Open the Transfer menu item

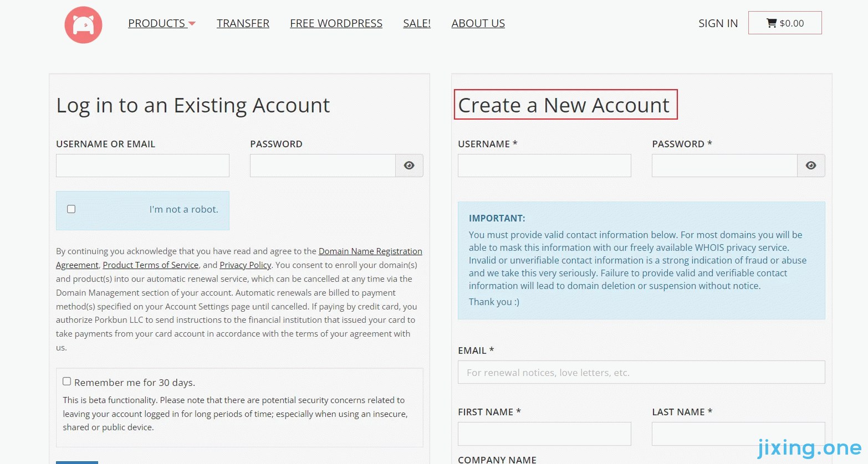coord(243,23)
